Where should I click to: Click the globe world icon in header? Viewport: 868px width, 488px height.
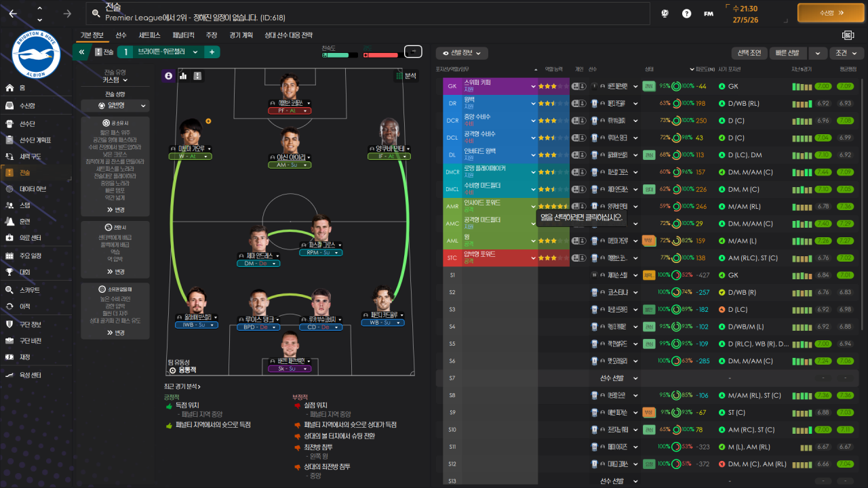pyautogui.click(x=665, y=14)
